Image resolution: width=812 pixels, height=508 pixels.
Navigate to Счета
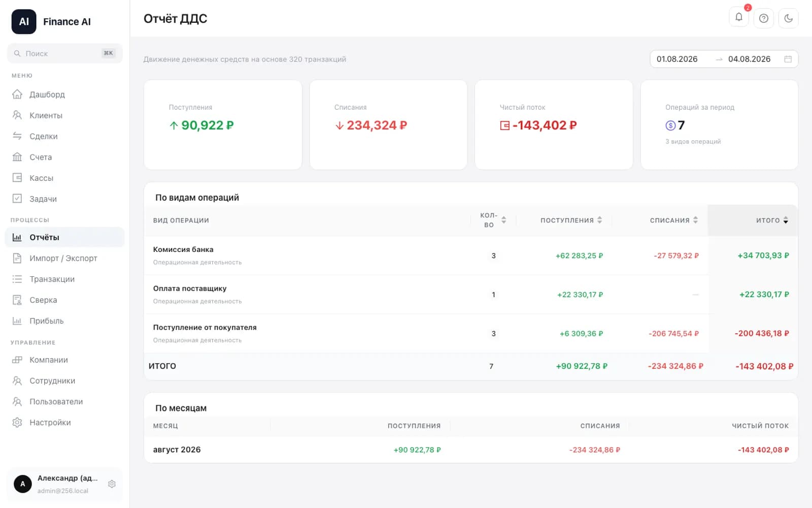(65, 157)
